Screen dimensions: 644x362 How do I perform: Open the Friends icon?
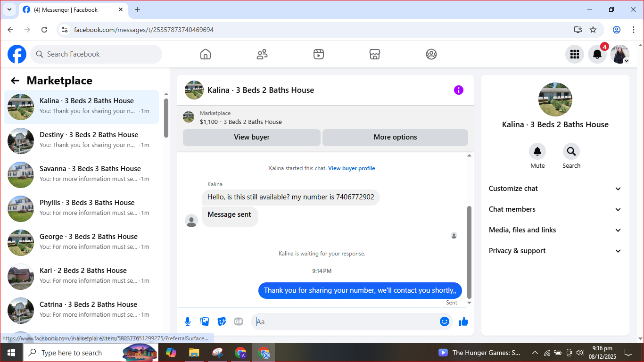click(x=262, y=54)
